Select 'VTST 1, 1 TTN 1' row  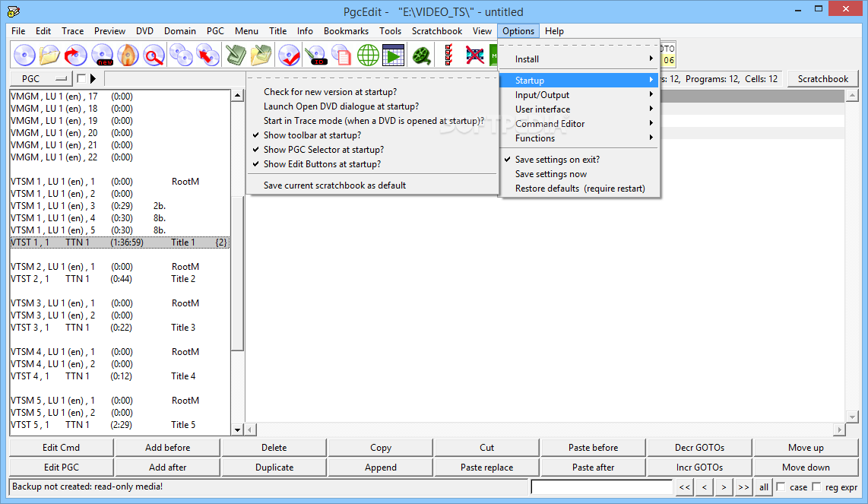pyautogui.click(x=119, y=242)
